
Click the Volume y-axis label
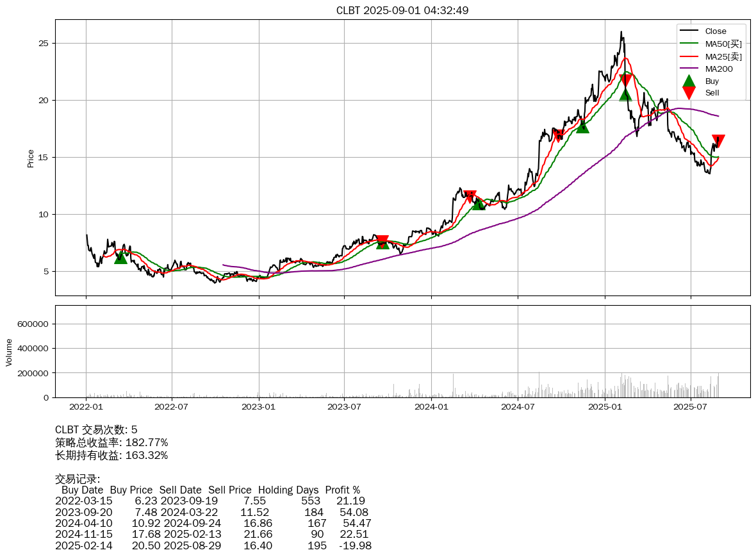tap(9, 352)
